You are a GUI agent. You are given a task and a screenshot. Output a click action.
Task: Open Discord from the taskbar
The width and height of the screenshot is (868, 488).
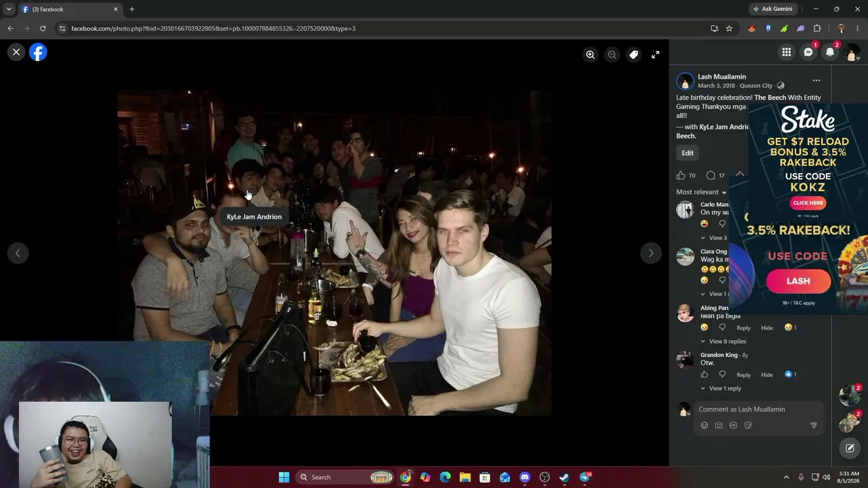pyautogui.click(x=525, y=477)
